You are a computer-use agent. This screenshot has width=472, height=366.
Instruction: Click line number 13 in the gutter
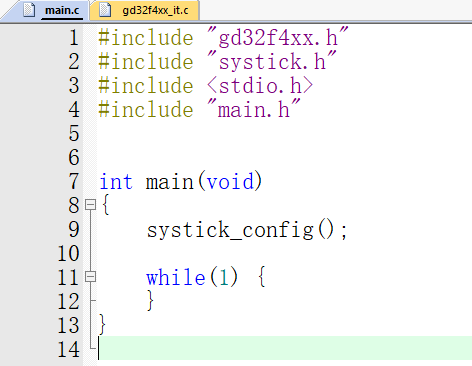point(68,325)
